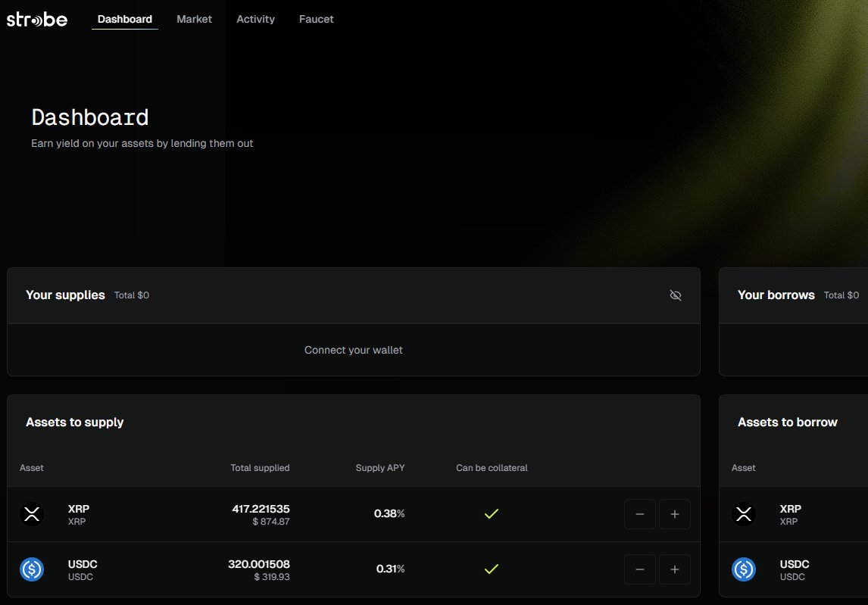Click the Dashboard page title

[x=89, y=117]
